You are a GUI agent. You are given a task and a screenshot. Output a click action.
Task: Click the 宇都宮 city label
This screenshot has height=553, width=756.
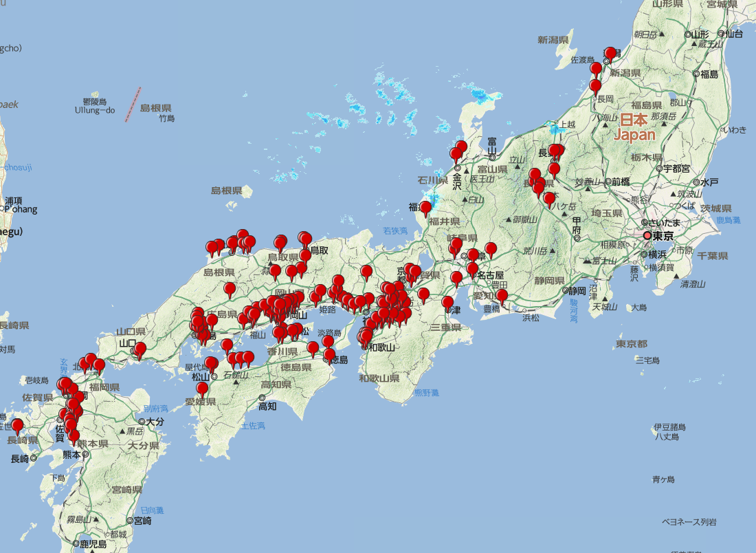click(x=676, y=169)
